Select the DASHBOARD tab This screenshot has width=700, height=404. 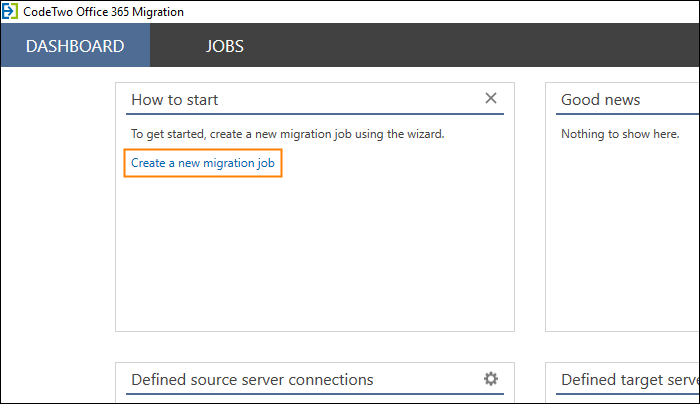point(75,46)
